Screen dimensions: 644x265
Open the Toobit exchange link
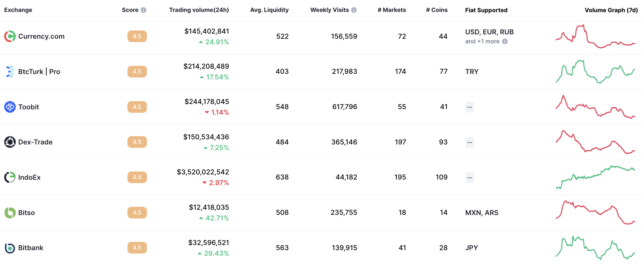pyautogui.click(x=29, y=107)
